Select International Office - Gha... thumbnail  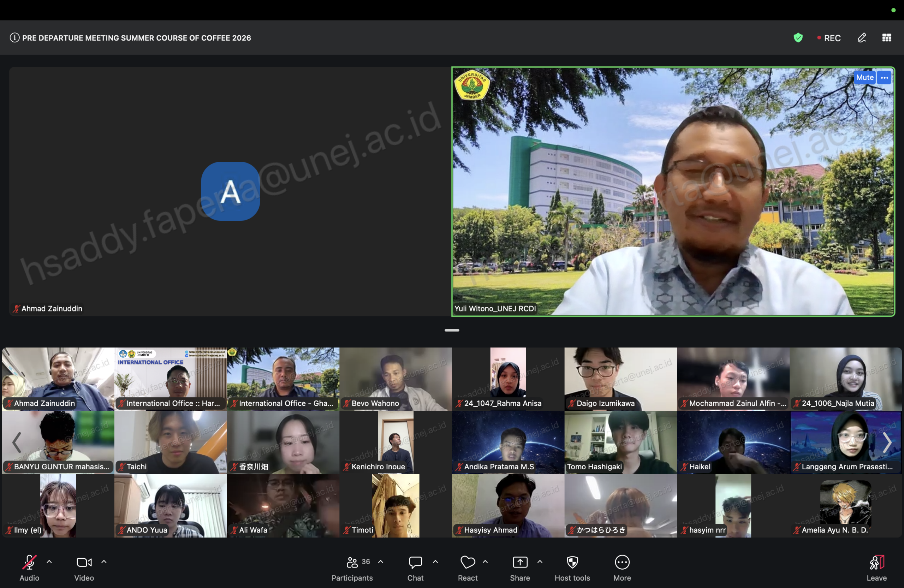click(x=283, y=379)
